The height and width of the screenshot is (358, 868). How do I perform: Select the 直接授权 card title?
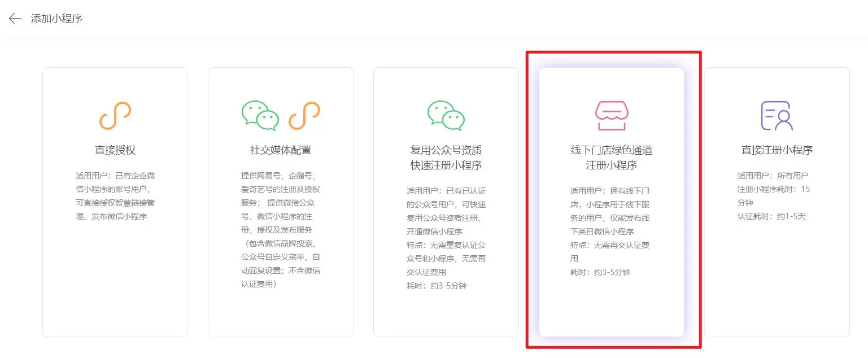(115, 150)
